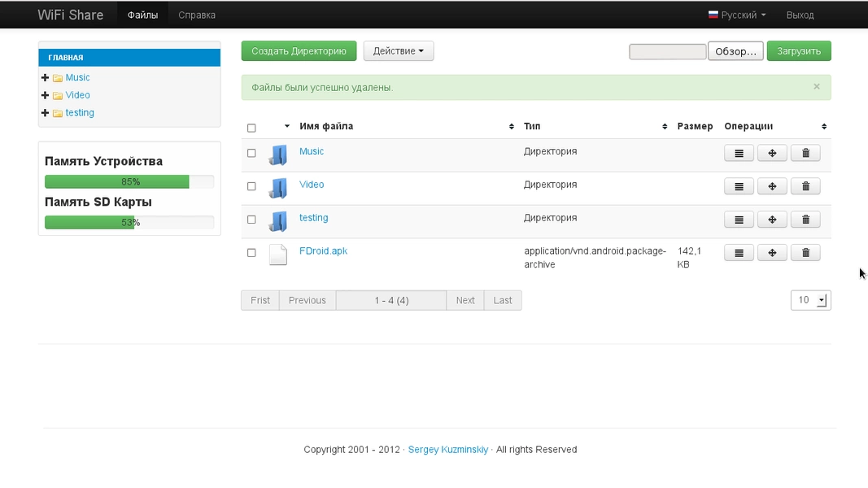Image resolution: width=868 pixels, height=488 pixels.
Task: Sort by Операции column arrows
Action: click(824, 127)
